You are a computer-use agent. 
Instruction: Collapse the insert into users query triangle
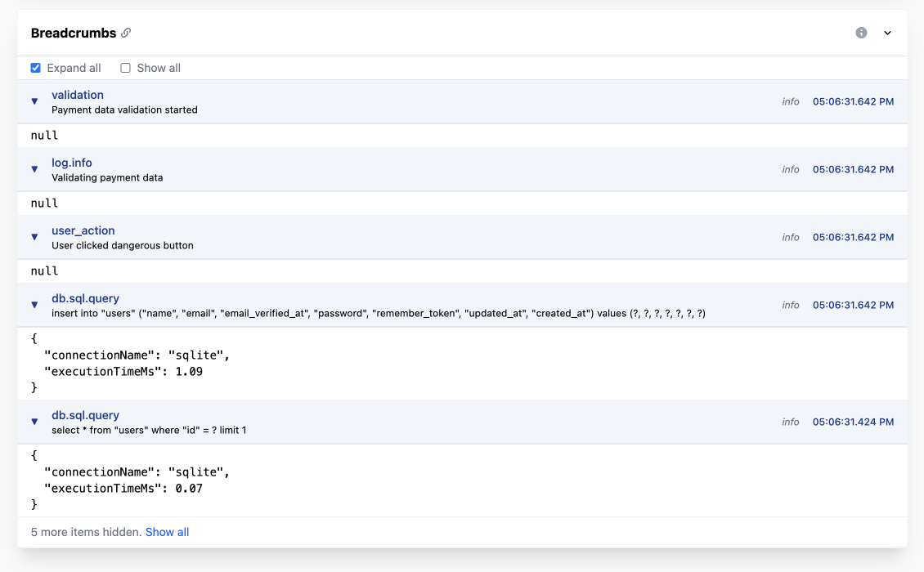(x=35, y=305)
